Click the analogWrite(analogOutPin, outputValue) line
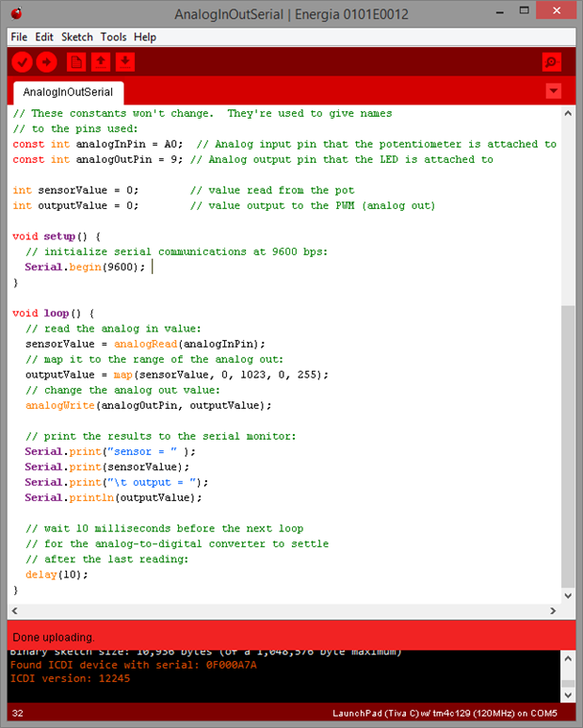This screenshot has height=728, width=583. pos(148,405)
